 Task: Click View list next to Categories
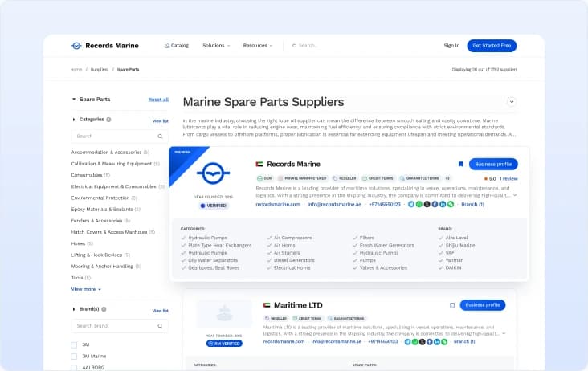coord(160,121)
